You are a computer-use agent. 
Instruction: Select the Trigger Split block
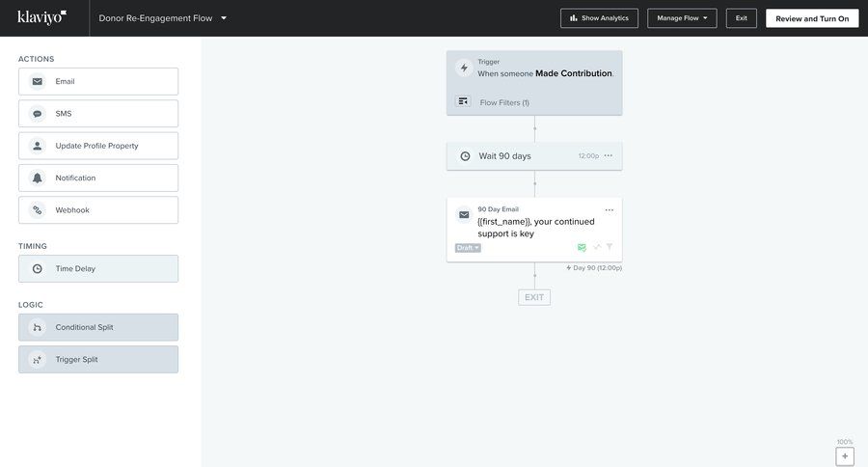point(98,360)
